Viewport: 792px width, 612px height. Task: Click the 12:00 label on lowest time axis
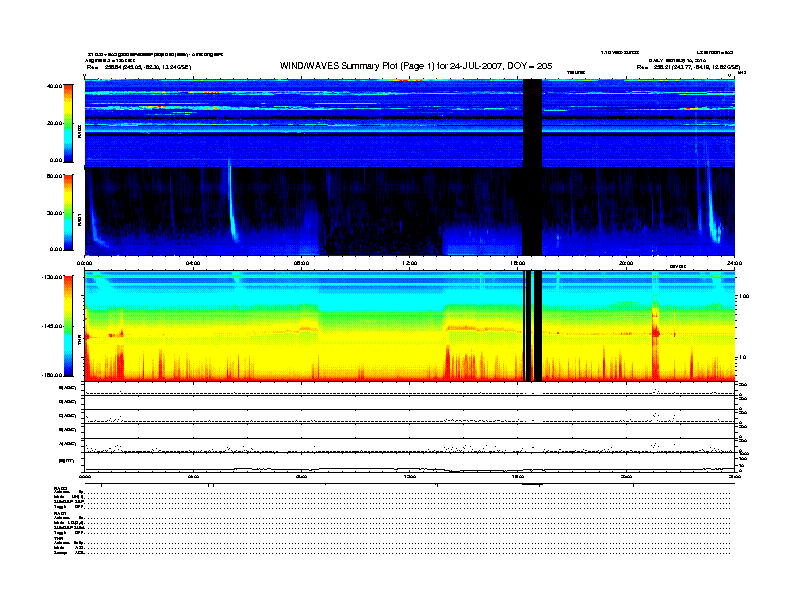click(410, 476)
